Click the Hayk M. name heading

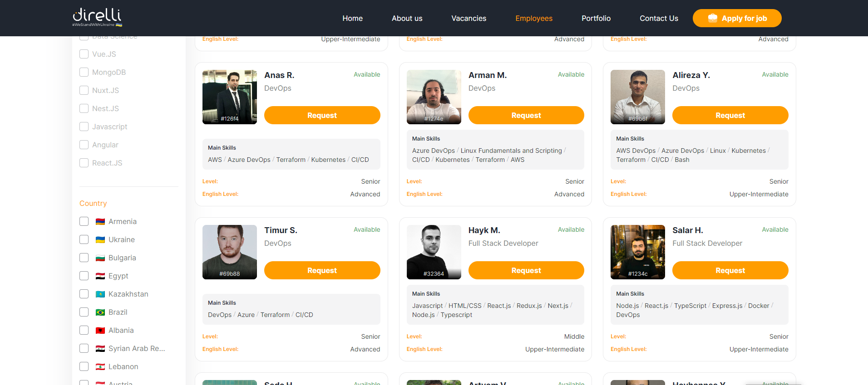coord(484,230)
